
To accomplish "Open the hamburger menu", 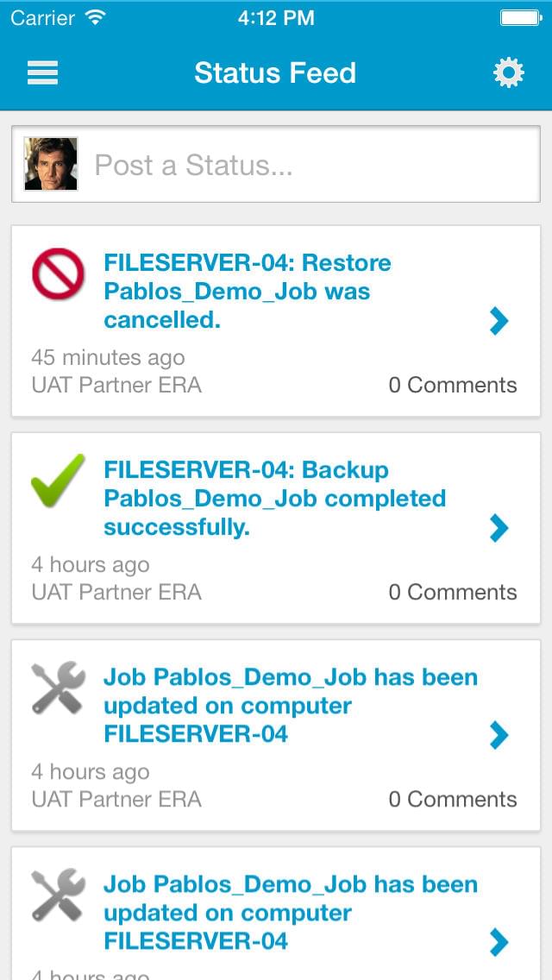I will click(42, 72).
